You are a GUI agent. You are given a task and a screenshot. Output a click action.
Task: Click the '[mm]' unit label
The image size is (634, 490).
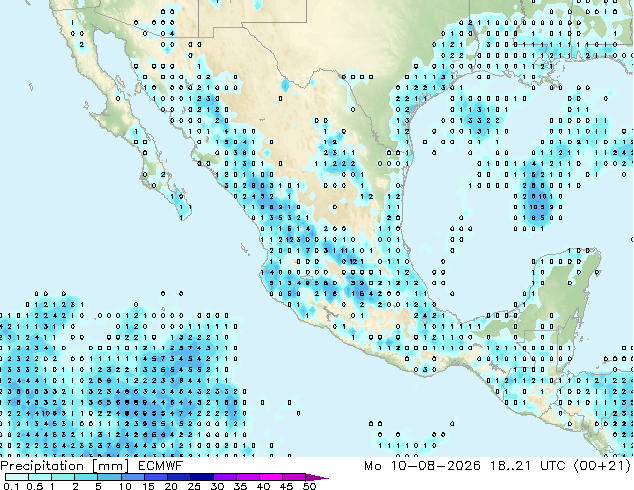[110, 466]
